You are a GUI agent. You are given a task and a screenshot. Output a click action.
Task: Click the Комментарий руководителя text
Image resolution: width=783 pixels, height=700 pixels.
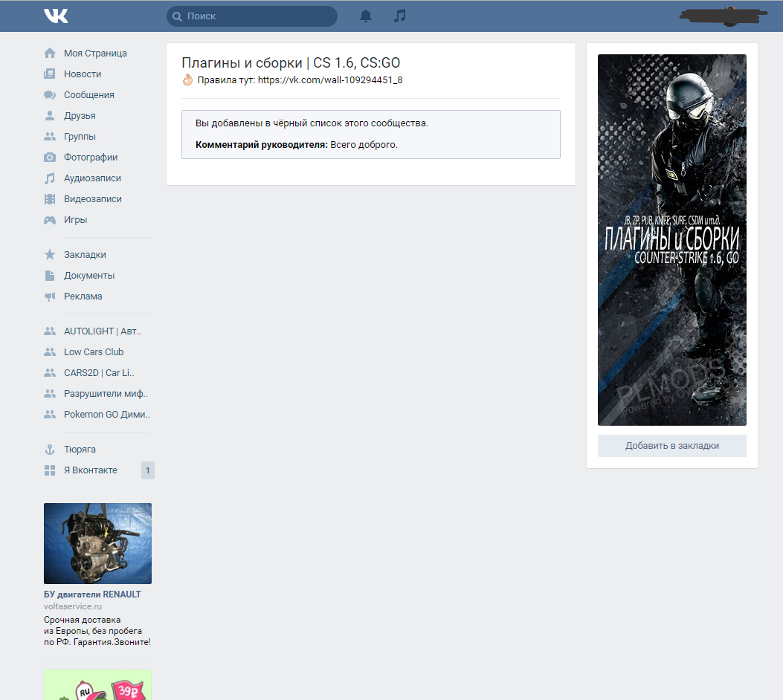(262, 145)
